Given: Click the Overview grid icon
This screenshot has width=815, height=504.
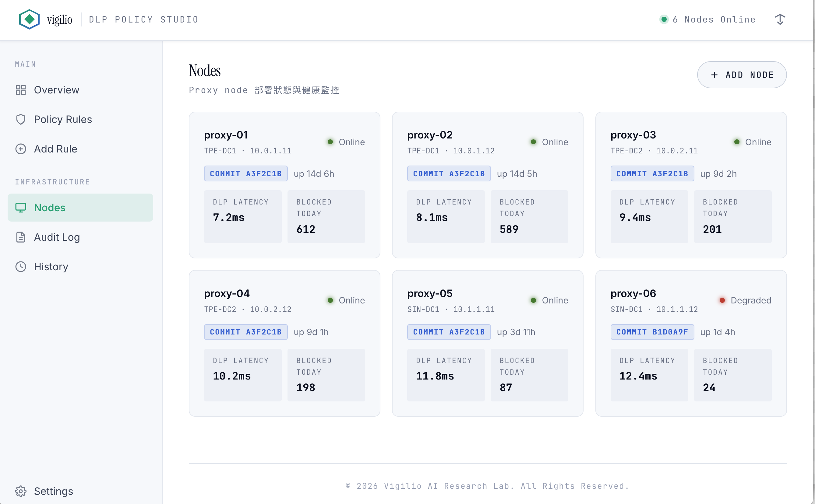Looking at the screenshot, I should 21,90.
